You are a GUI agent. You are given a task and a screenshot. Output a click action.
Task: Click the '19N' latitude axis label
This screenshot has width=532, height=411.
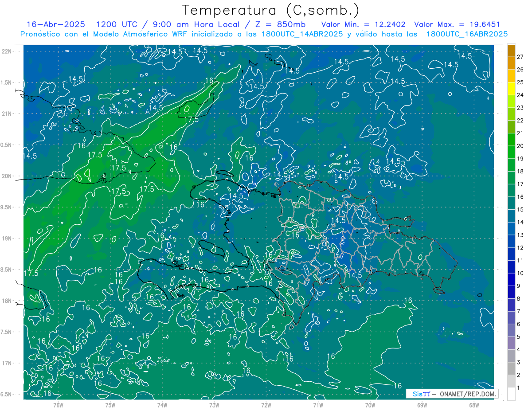7,238
